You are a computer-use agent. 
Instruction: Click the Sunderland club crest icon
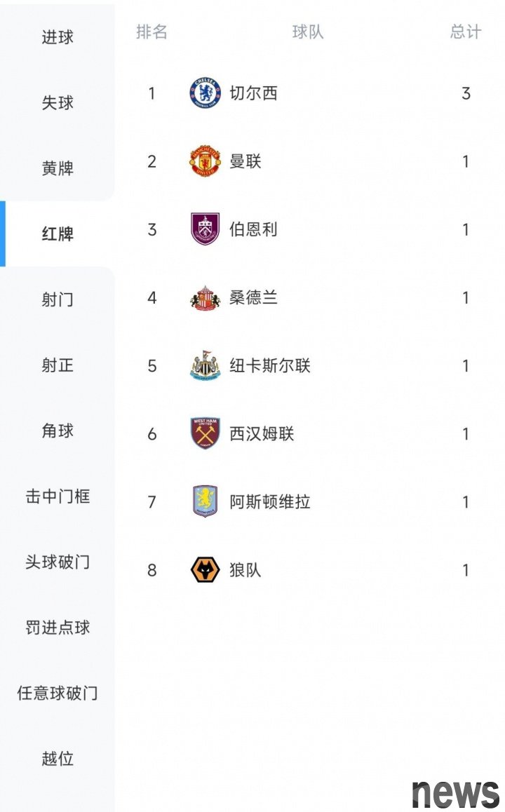click(x=205, y=297)
